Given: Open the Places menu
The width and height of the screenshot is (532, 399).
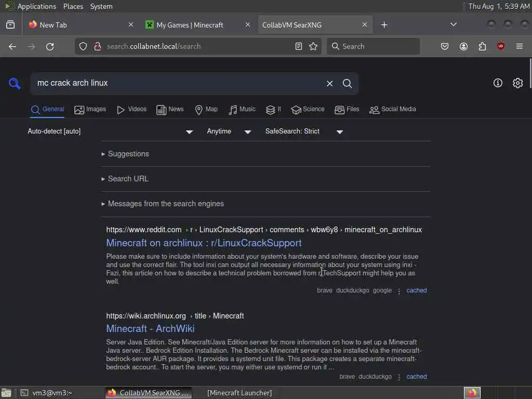Looking at the screenshot, I should (x=73, y=6).
